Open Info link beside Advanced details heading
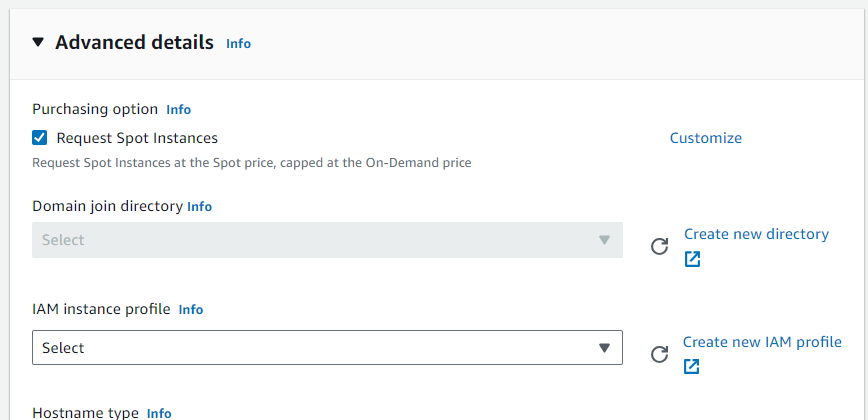This screenshot has height=420, width=868. click(x=239, y=44)
